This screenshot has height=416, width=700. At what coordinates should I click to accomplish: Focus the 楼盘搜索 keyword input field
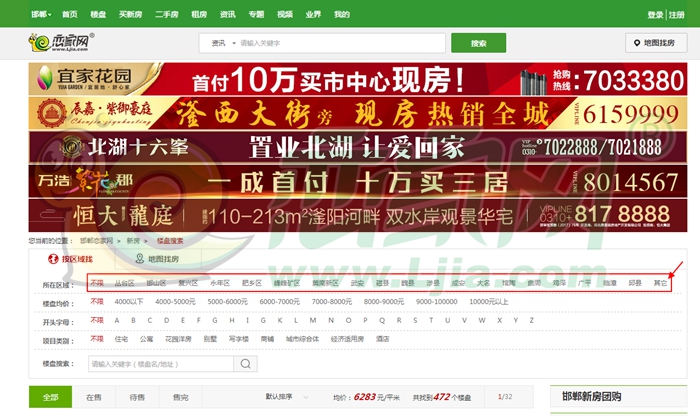tap(161, 364)
